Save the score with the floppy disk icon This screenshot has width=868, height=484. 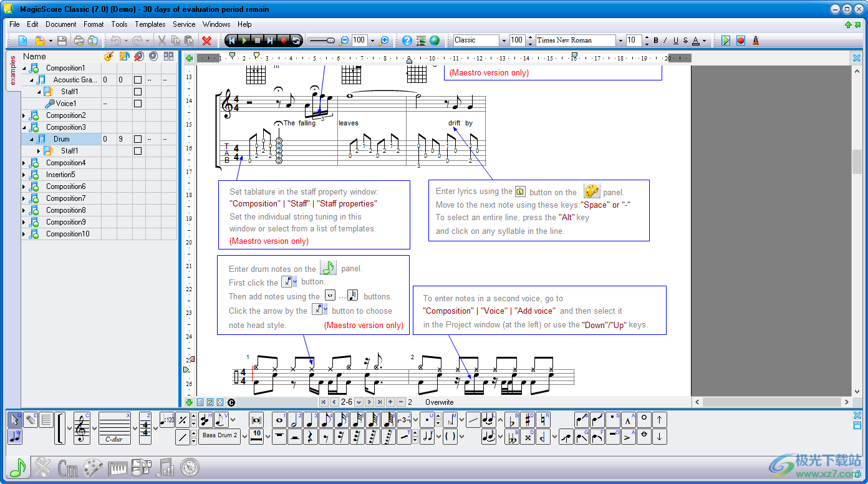[x=62, y=41]
